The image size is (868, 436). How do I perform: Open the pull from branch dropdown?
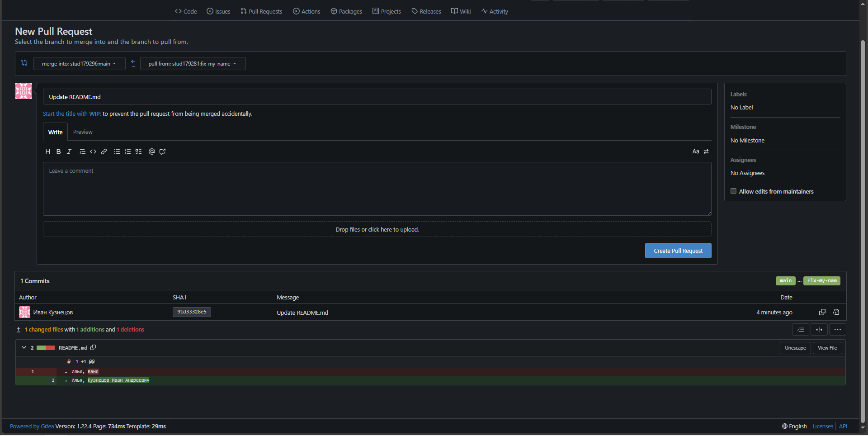(x=193, y=64)
